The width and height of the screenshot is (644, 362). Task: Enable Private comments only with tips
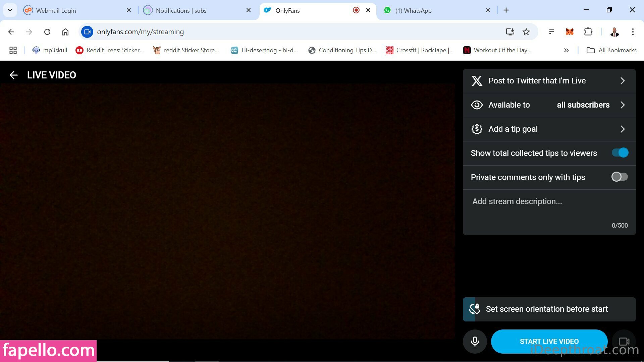(x=619, y=177)
